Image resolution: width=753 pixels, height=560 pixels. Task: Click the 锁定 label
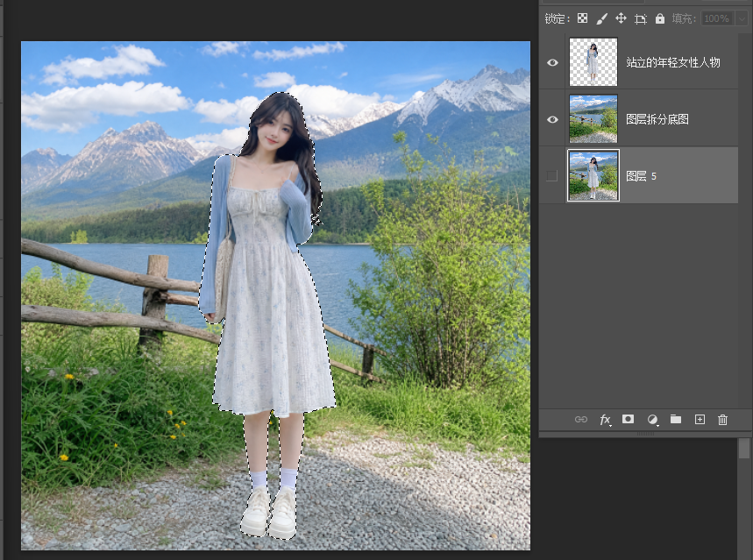point(557,18)
